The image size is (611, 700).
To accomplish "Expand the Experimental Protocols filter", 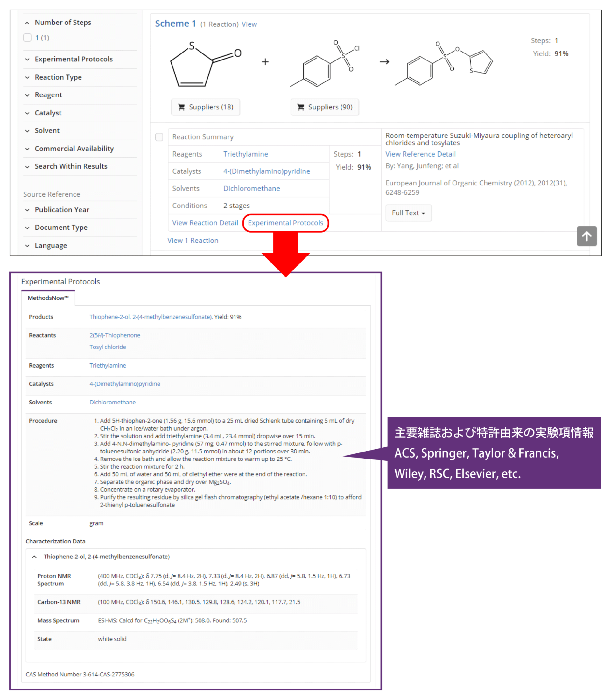I will pos(27,59).
